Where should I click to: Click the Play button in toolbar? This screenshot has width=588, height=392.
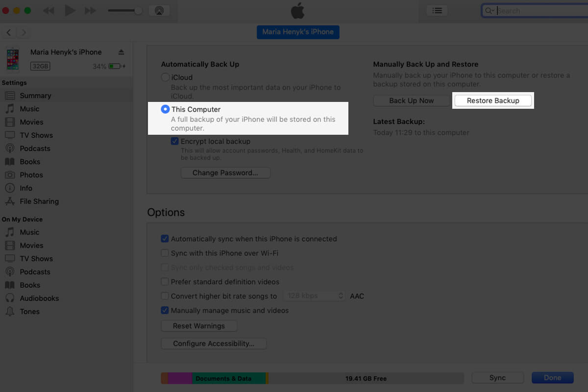click(x=70, y=10)
